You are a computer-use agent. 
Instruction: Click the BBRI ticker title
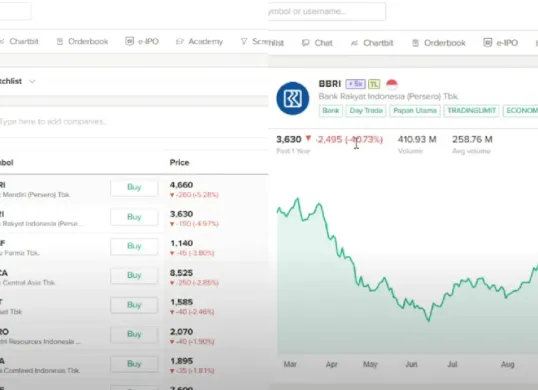point(330,84)
